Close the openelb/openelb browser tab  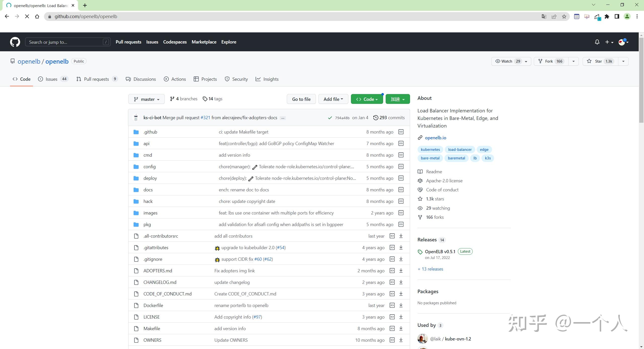[x=73, y=5]
